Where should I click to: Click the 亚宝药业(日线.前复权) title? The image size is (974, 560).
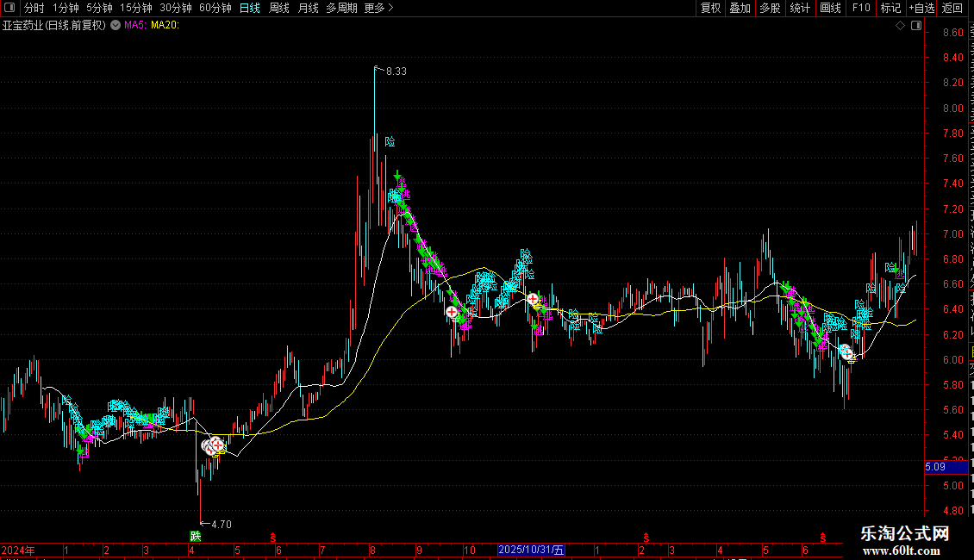[54, 26]
